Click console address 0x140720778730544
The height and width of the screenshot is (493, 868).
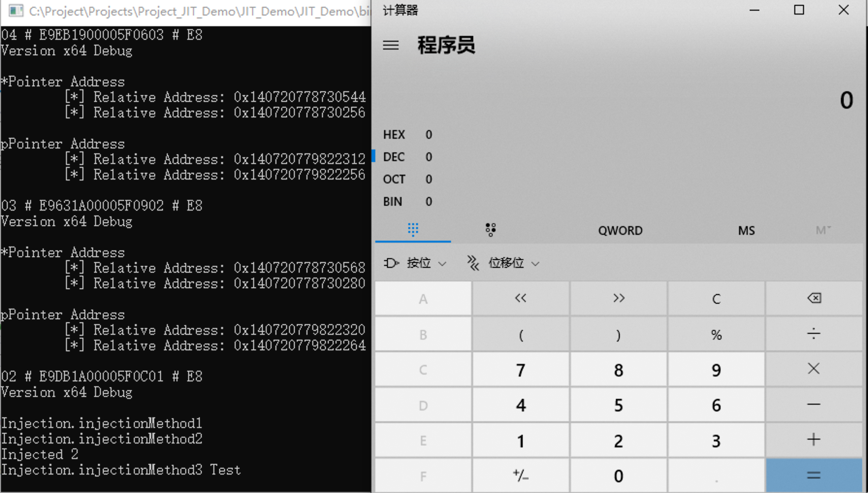click(x=300, y=97)
